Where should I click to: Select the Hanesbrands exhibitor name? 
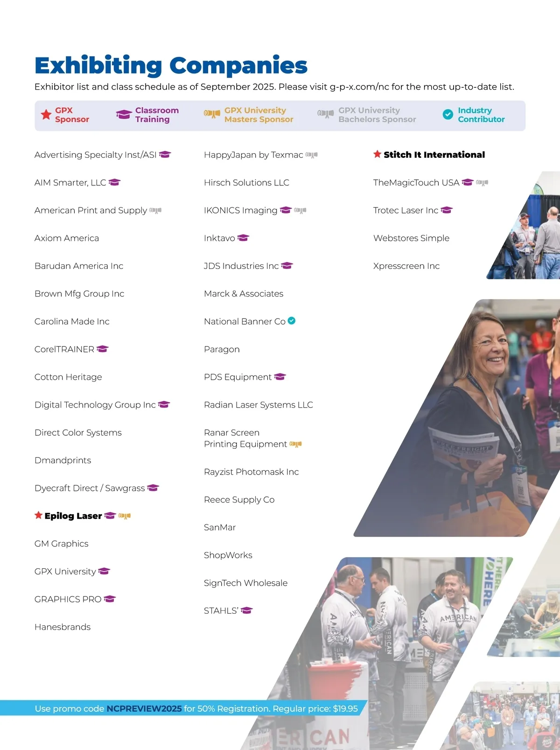(x=63, y=627)
